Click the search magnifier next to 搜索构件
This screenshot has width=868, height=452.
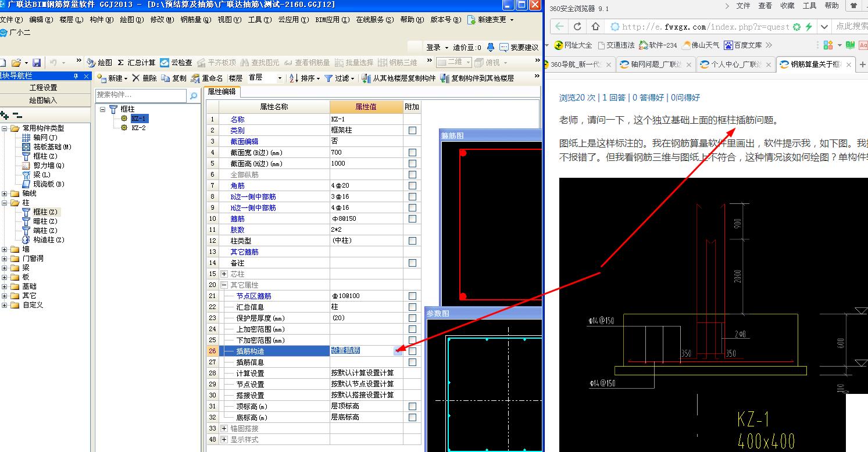tap(194, 96)
